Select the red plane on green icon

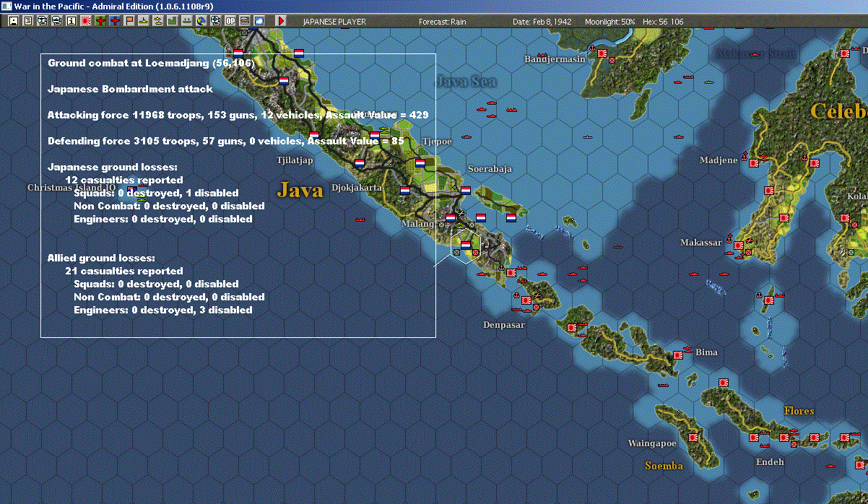(x=100, y=21)
